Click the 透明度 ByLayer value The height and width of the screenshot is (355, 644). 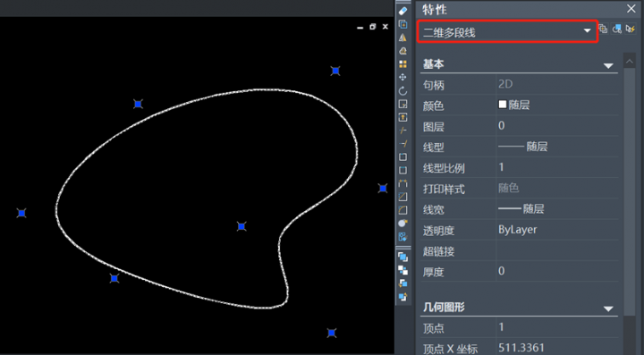coord(557,230)
